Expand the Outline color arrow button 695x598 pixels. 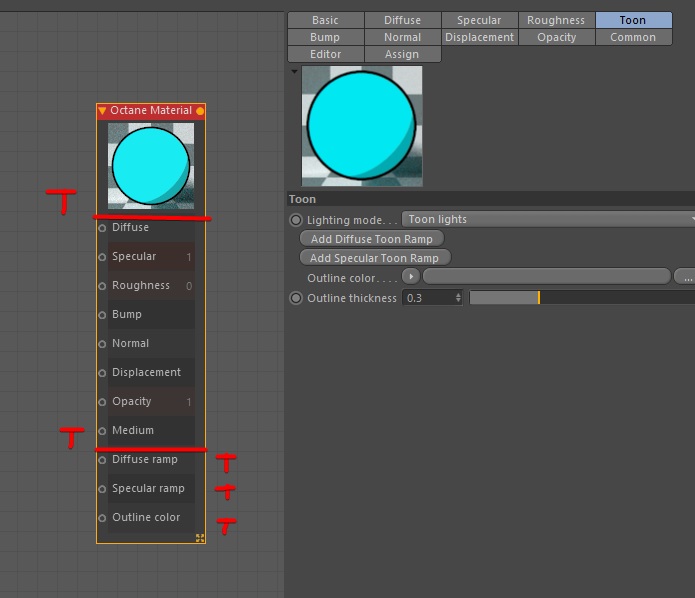pos(411,277)
